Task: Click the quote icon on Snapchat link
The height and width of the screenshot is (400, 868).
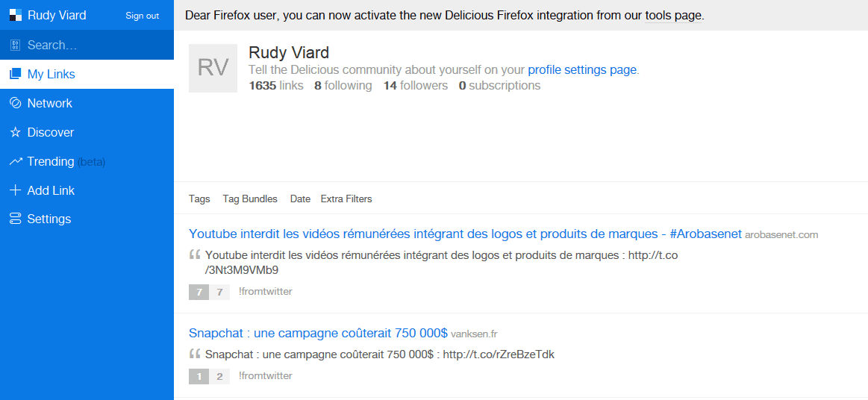Action: [x=194, y=354]
